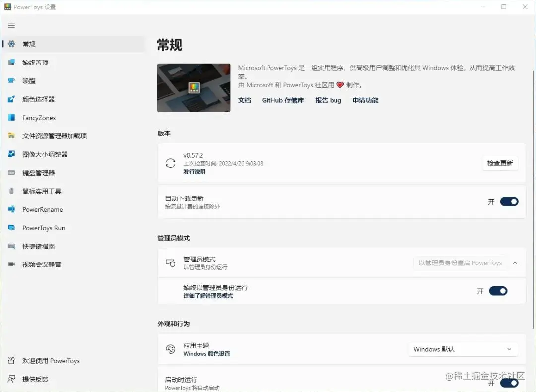Viewport: 536px width, 392px height.
Task: Select 快捷键指南 in the sidebar
Action: tap(74, 246)
